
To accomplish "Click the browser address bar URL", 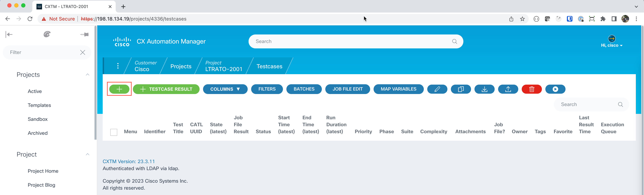I will (x=134, y=19).
